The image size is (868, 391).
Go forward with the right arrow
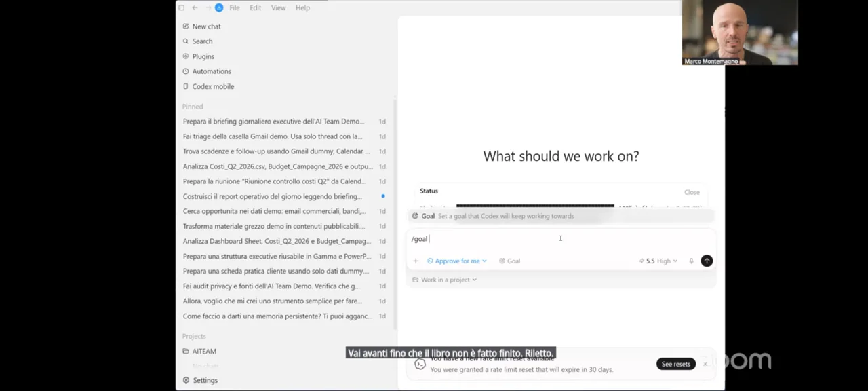pyautogui.click(x=208, y=7)
